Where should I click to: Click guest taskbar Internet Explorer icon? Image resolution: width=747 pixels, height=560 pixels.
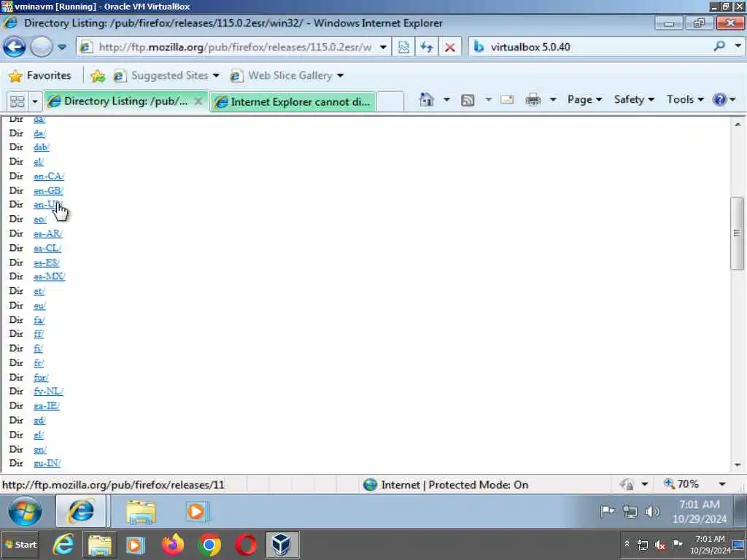pos(82,511)
